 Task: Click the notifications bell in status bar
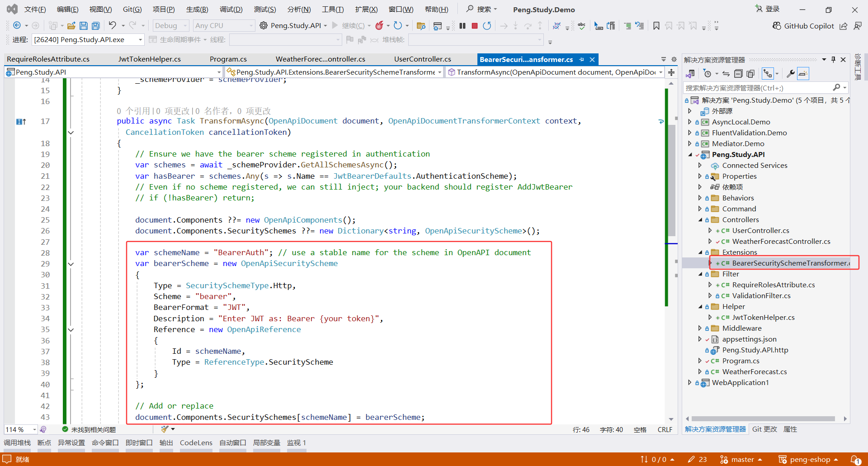[x=856, y=459]
